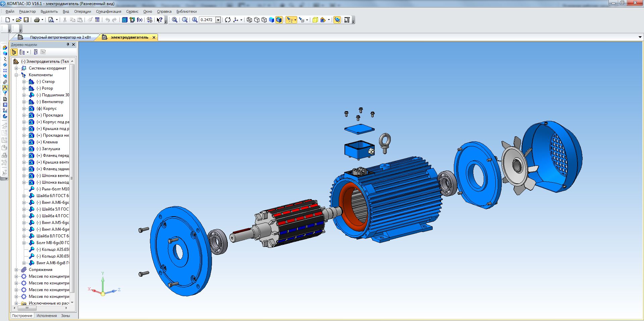Open the New document dropdown arrow

pyautogui.click(x=13, y=20)
